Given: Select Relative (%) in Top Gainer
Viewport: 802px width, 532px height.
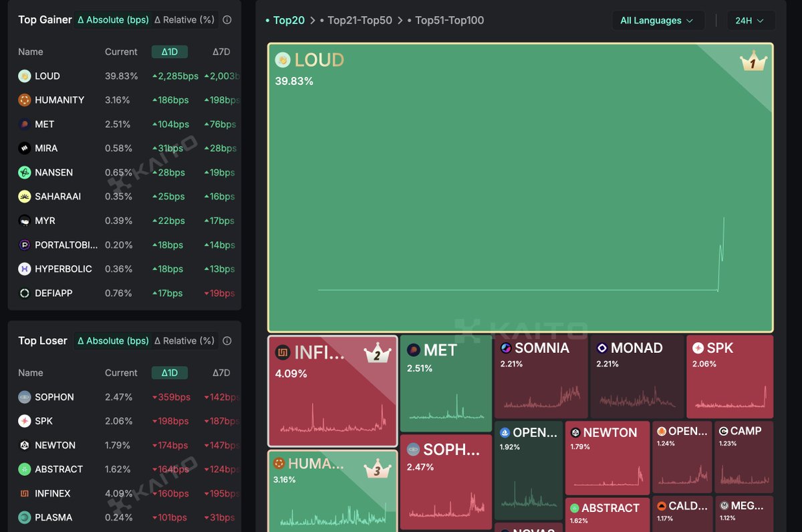Looking at the screenshot, I should (184, 20).
